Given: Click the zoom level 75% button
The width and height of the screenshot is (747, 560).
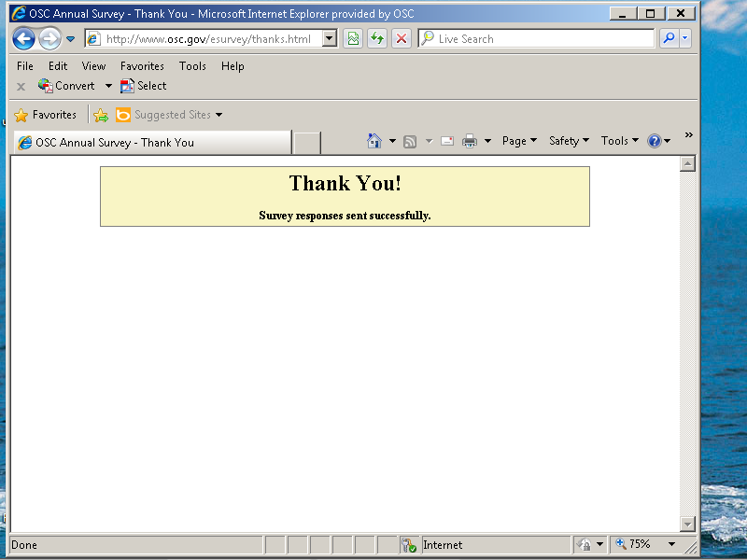Looking at the screenshot, I should pyautogui.click(x=634, y=544).
